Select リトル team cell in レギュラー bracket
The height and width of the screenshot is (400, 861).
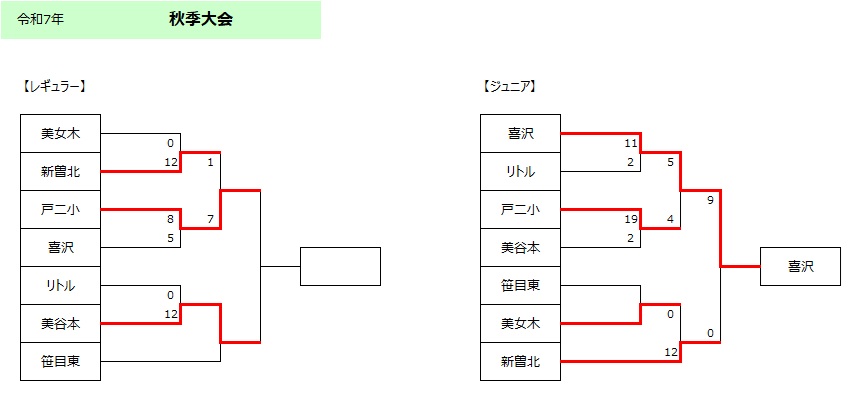(60, 285)
